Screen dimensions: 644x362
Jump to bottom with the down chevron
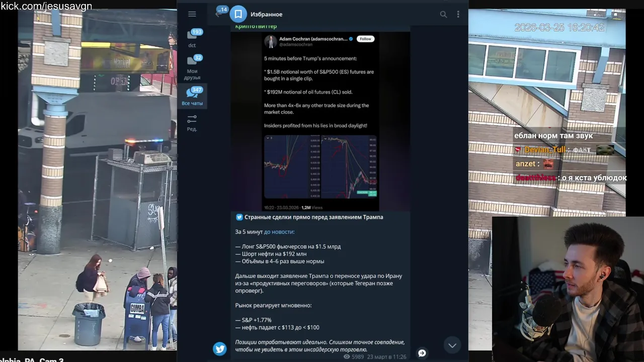pos(452,345)
